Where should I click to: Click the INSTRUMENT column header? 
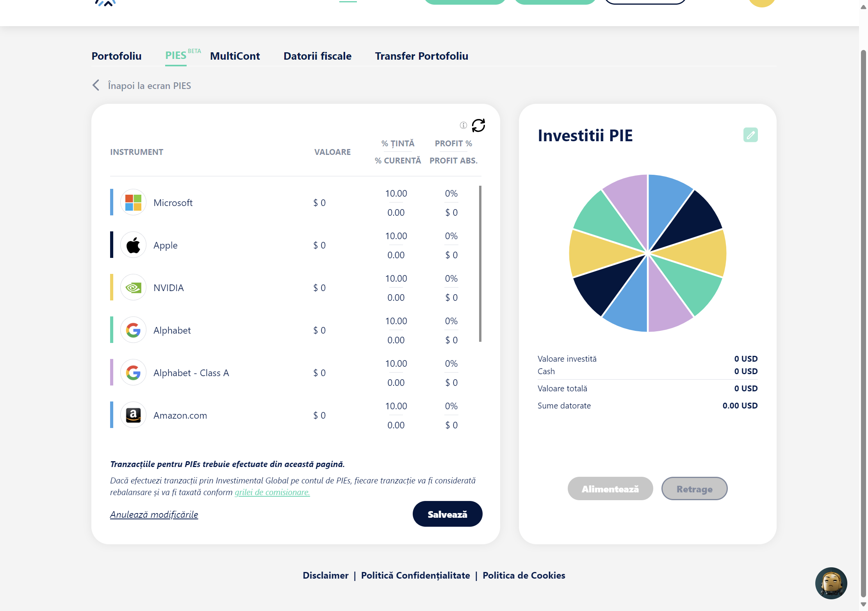tap(137, 152)
